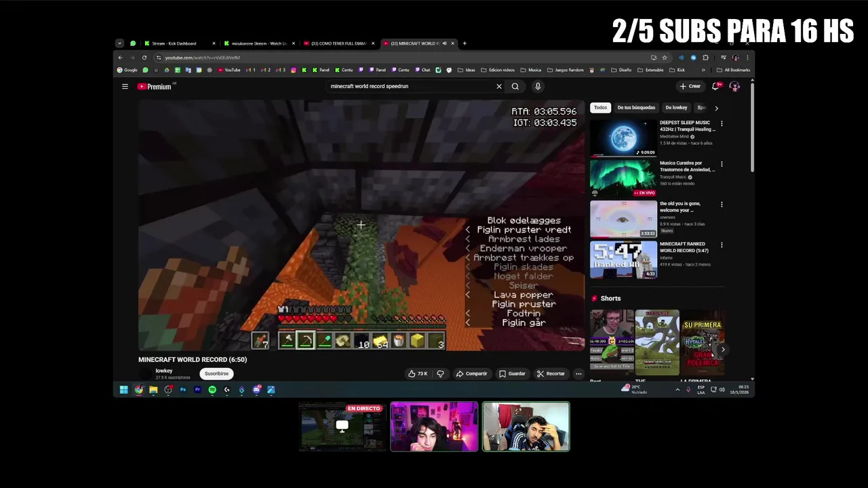Switch to micubarone Stream tab
Image resolution: width=868 pixels, height=488 pixels.
[260, 43]
